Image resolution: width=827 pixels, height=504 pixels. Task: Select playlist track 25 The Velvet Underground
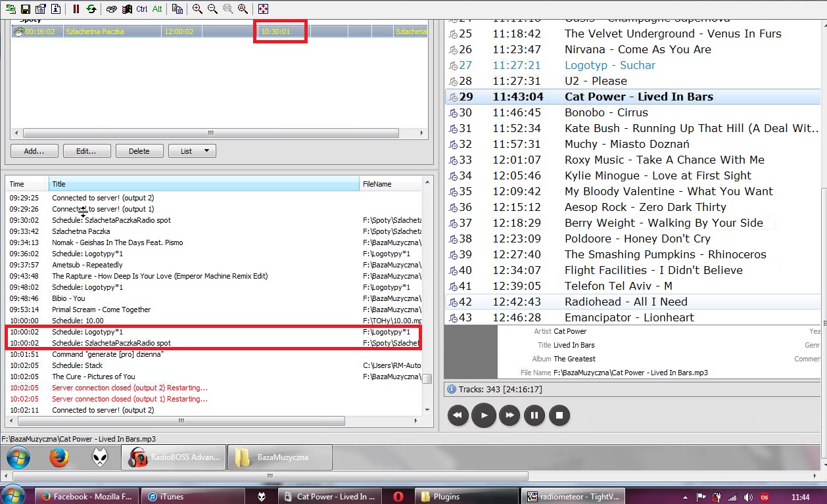(x=632, y=34)
